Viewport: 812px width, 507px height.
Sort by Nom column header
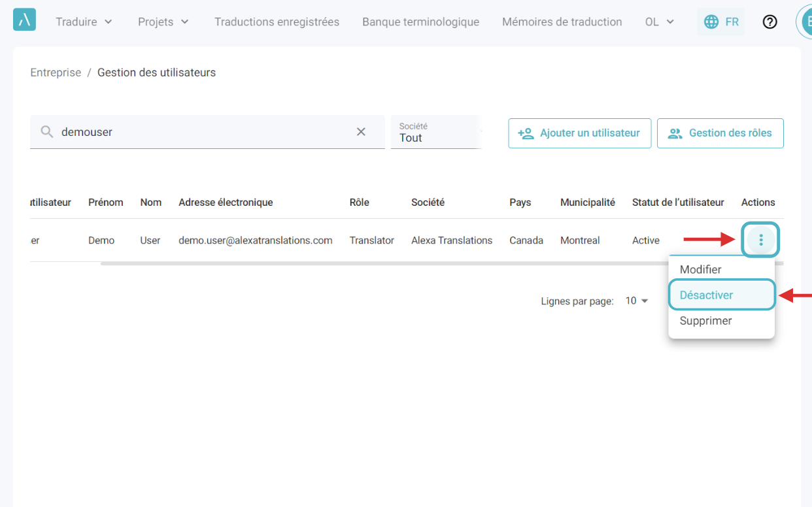[151, 203]
